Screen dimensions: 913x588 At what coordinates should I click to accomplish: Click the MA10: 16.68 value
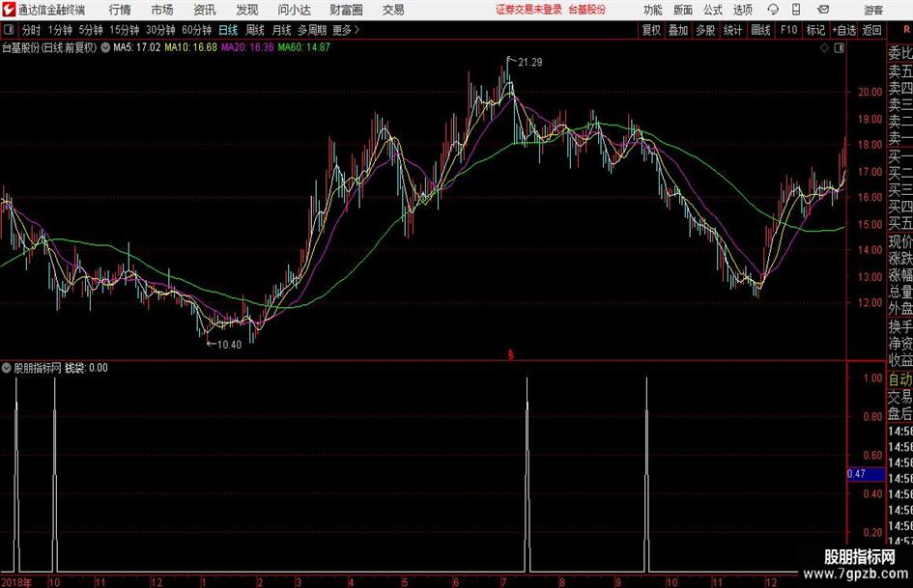coord(191,47)
